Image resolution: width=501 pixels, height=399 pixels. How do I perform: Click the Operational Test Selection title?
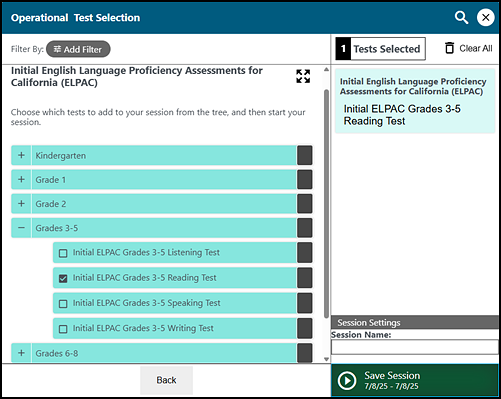point(75,18)
